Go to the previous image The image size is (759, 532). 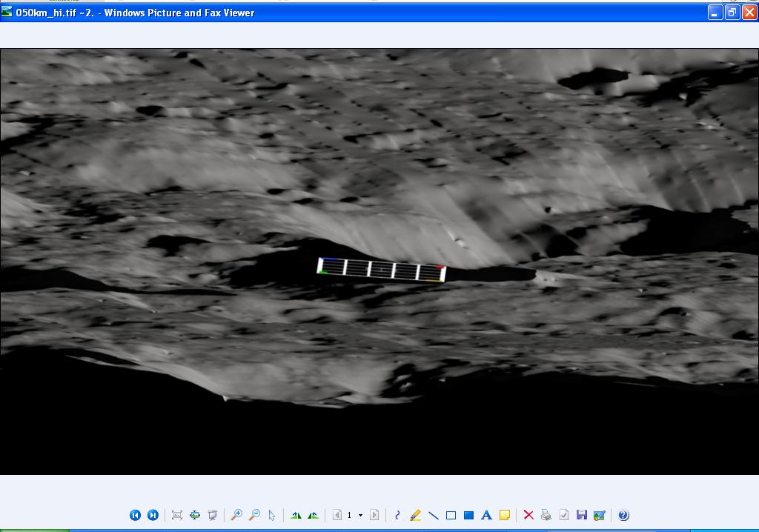135,515
